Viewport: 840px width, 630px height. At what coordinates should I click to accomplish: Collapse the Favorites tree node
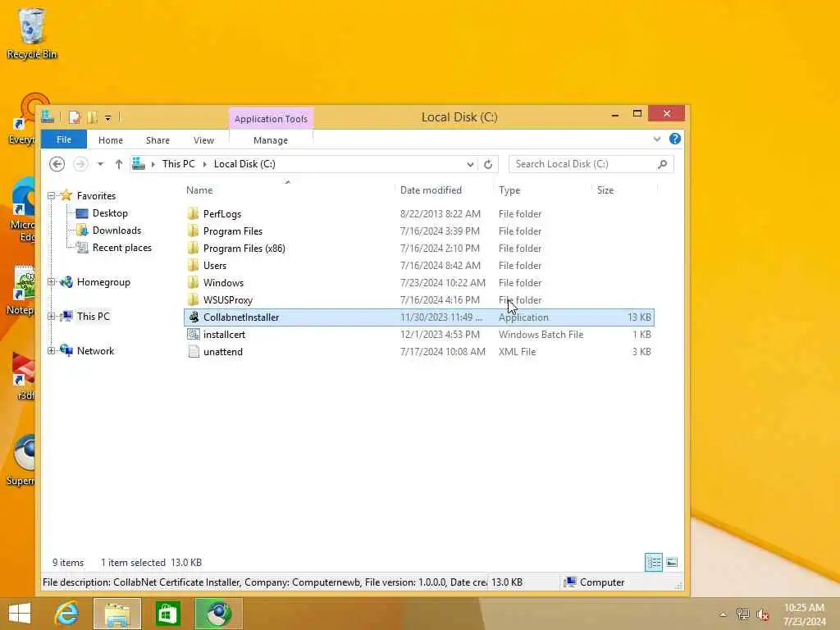(52, 195)
